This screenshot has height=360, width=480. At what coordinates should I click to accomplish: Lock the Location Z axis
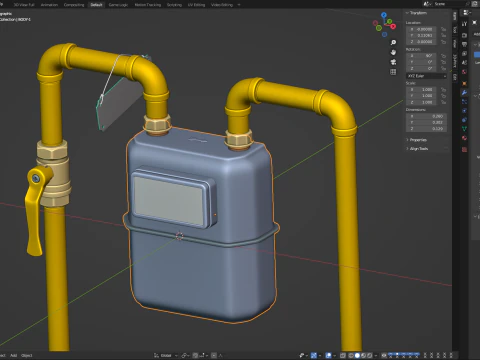pyautogui.click(x=443, y=42)
